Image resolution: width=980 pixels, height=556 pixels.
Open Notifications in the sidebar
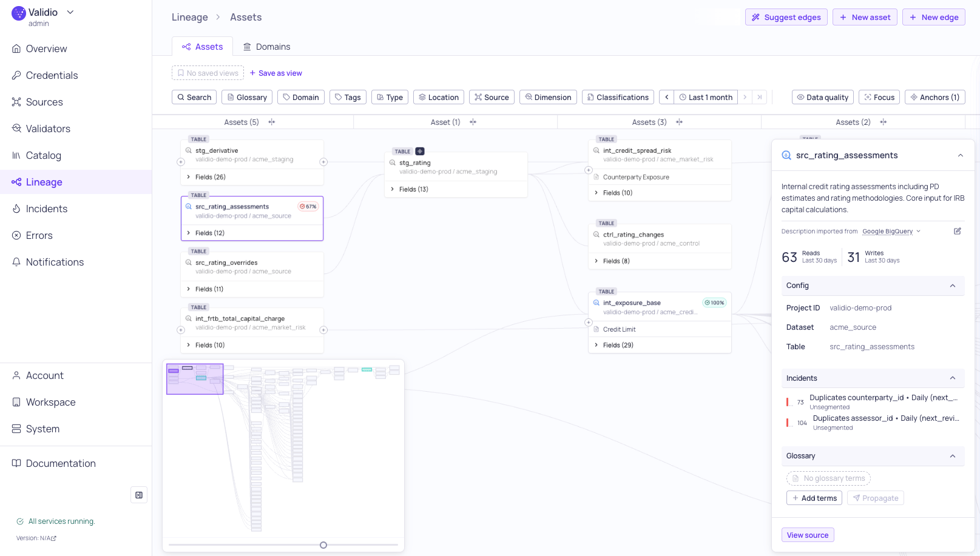coord(55,262)
